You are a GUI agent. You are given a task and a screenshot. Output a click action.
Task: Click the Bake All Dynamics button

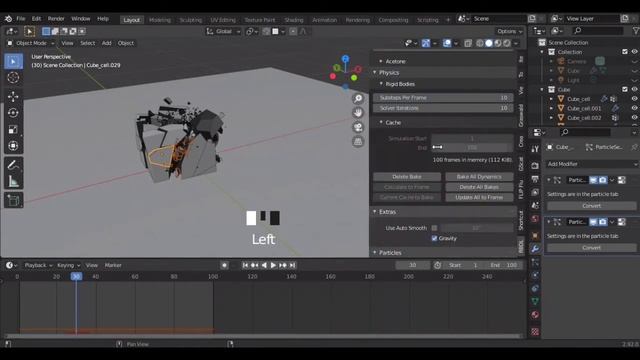(x=479, y=177)
